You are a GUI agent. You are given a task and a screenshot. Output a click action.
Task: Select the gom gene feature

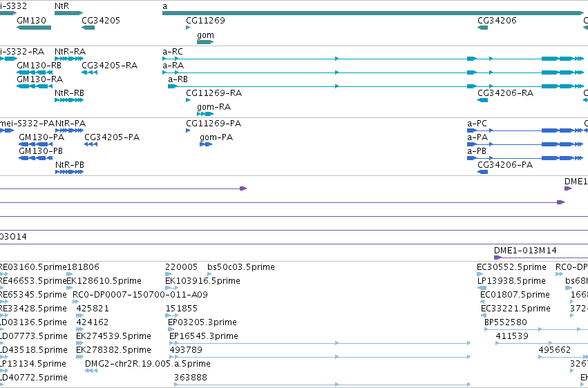(x=205, y=42)
